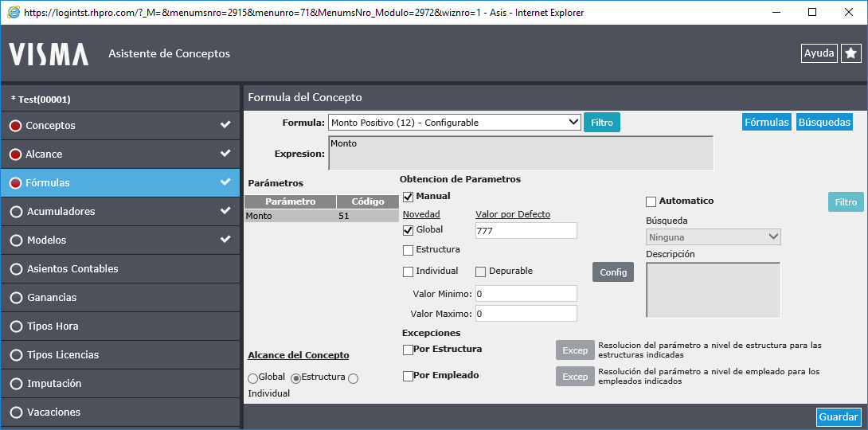Click the empty circle beside Tipos Hora
The width and height of the screenshot is (868, 430).
(x=16, y=326)
